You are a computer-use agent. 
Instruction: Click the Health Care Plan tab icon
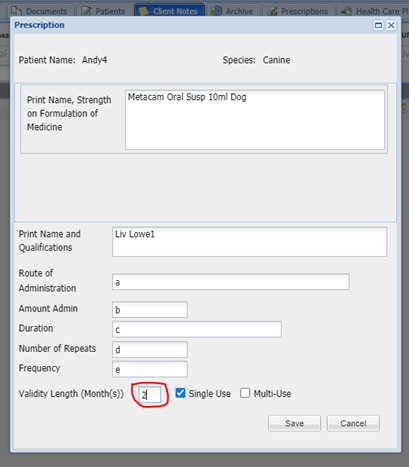pos(347,11)
